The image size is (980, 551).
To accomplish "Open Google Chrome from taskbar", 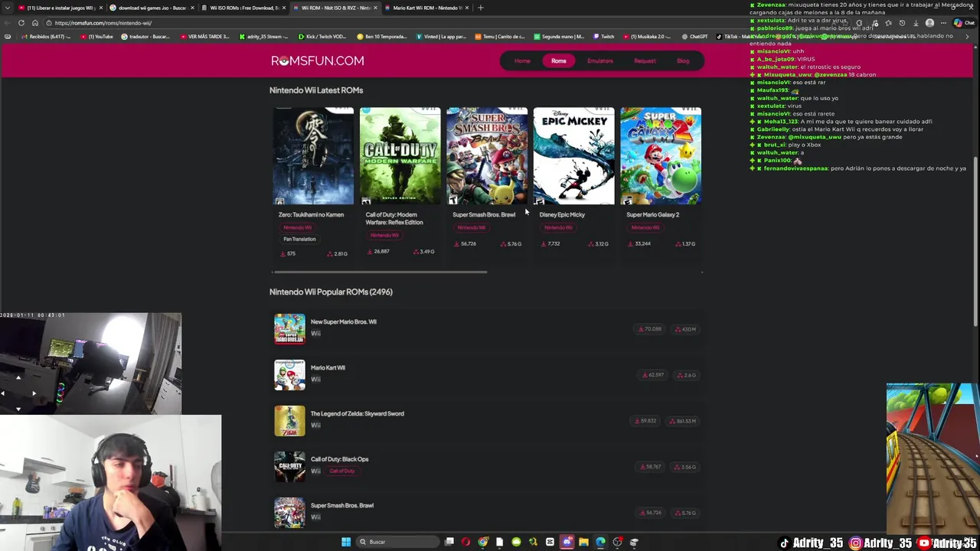I will pyautogui.click(x=483, y=542).
